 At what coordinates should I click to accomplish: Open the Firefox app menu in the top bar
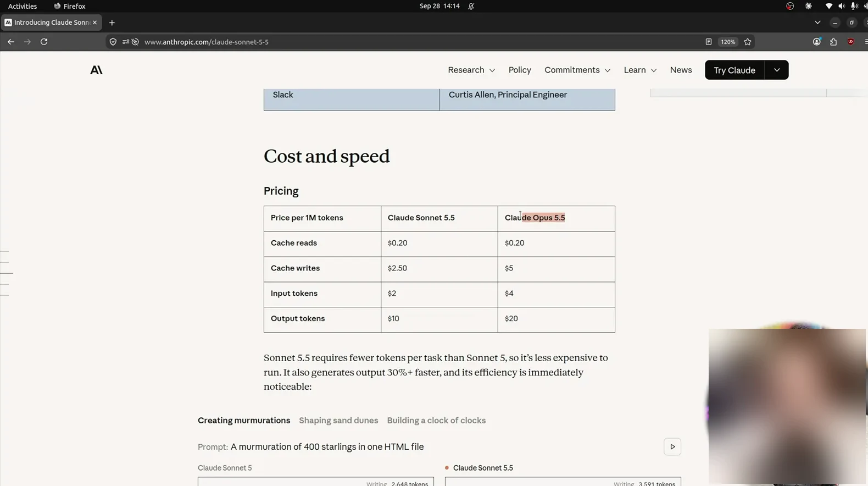pos(70,6)
